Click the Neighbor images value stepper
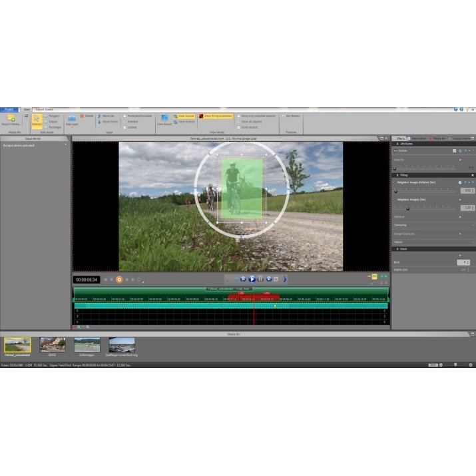Image resolution: width=476 pixels, height=476 pixels. click(473, 208)
